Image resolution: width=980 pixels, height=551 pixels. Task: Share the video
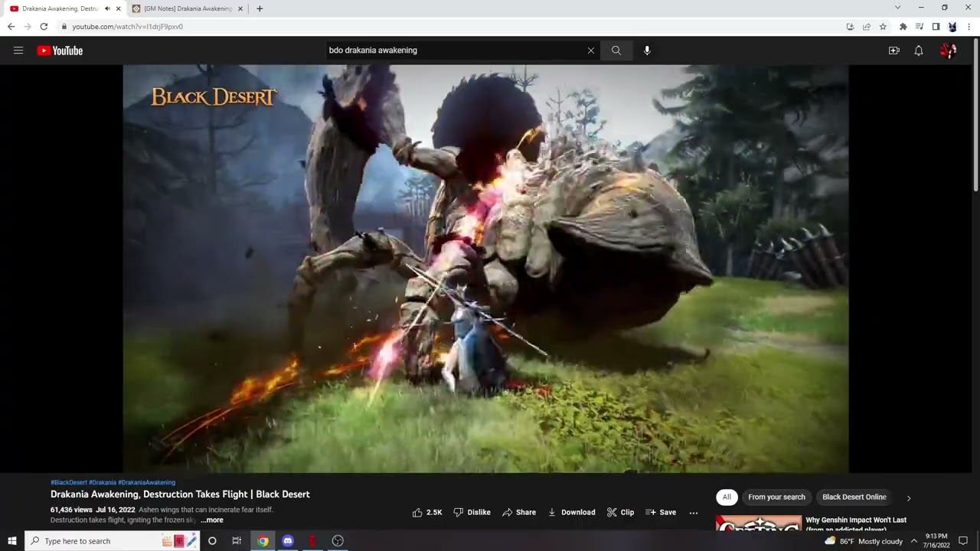(x=519, y=512)
